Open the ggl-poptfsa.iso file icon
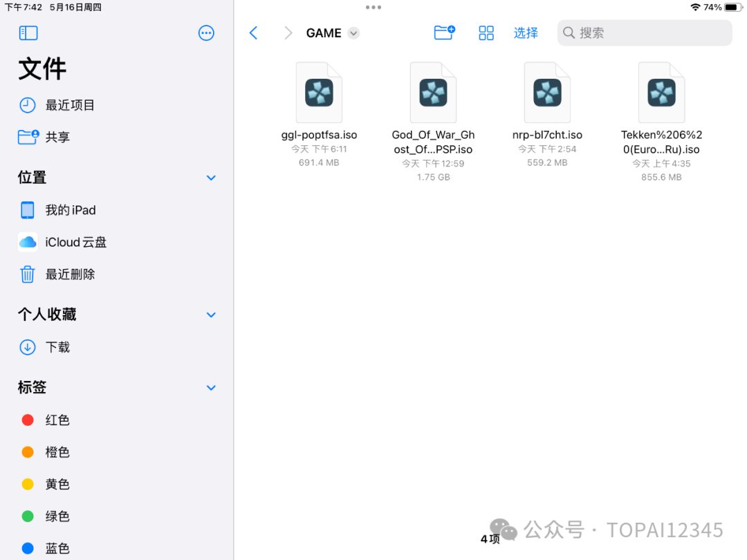Image resolution: width=747 pixels, height=560 pixels. click(319, 93)
